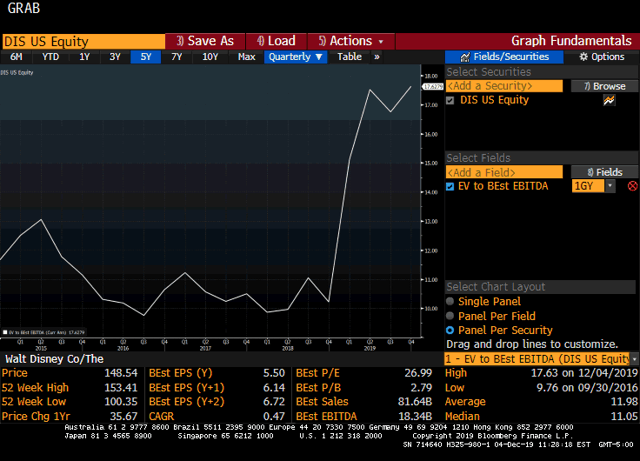Select Panel Per Field layout

pyautogui.click(x=450, y=316)
